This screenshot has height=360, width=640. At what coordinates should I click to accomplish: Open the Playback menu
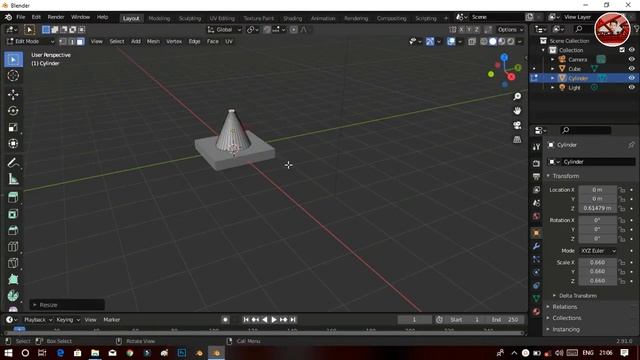38,320
